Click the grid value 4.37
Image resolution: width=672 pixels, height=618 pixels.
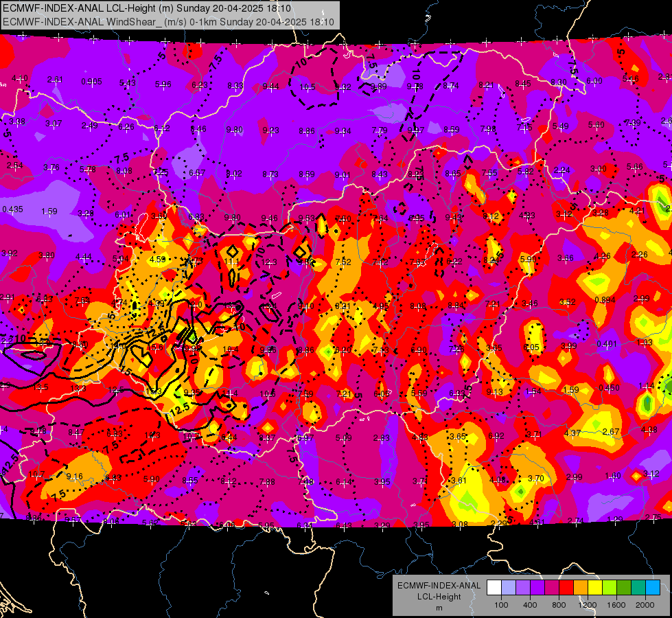pyautogui.click(x=572, y=433)
